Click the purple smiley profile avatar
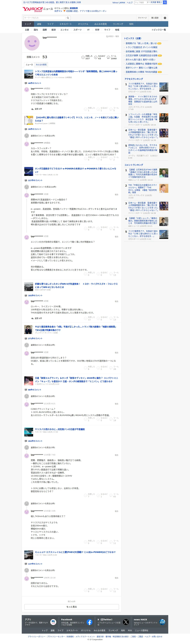Image resolution: width=190 pixels, height=644 pixels. coord(32,43)
